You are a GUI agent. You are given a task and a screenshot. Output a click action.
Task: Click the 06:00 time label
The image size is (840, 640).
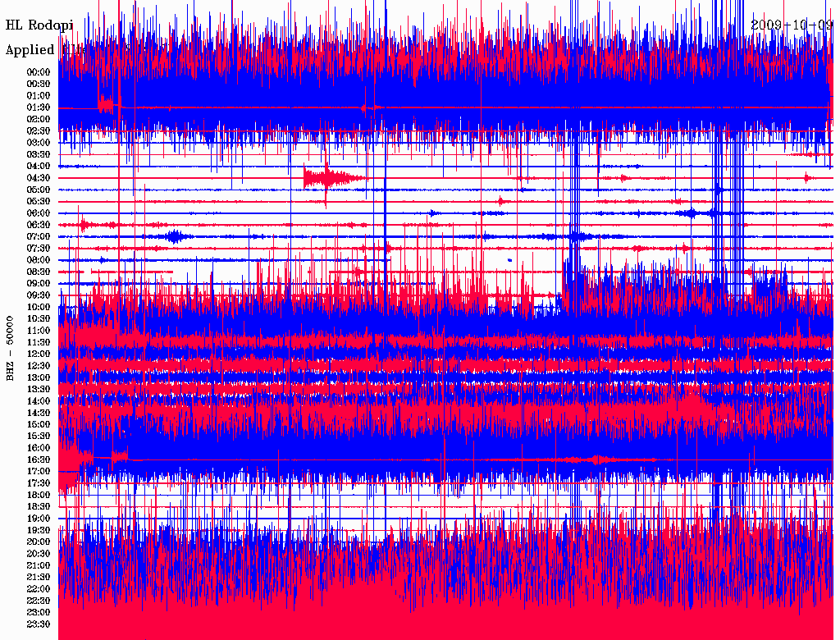pos(39,213)
